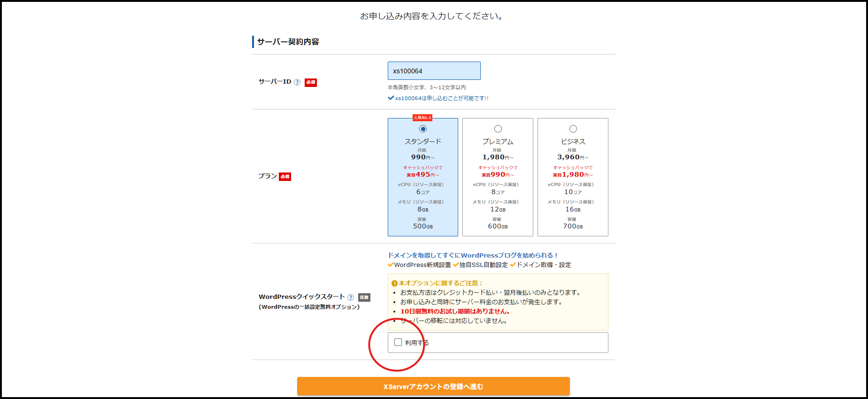Click the ビジネス 3,960円 price text
This screenshot has height=399, width=868.
click(573, 157)
